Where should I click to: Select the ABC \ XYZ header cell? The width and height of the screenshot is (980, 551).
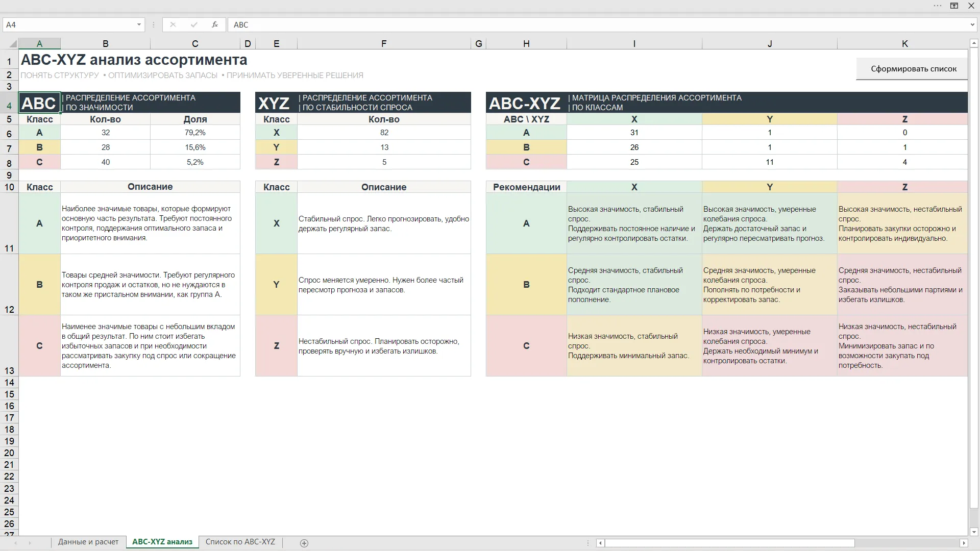coord(526,119)
